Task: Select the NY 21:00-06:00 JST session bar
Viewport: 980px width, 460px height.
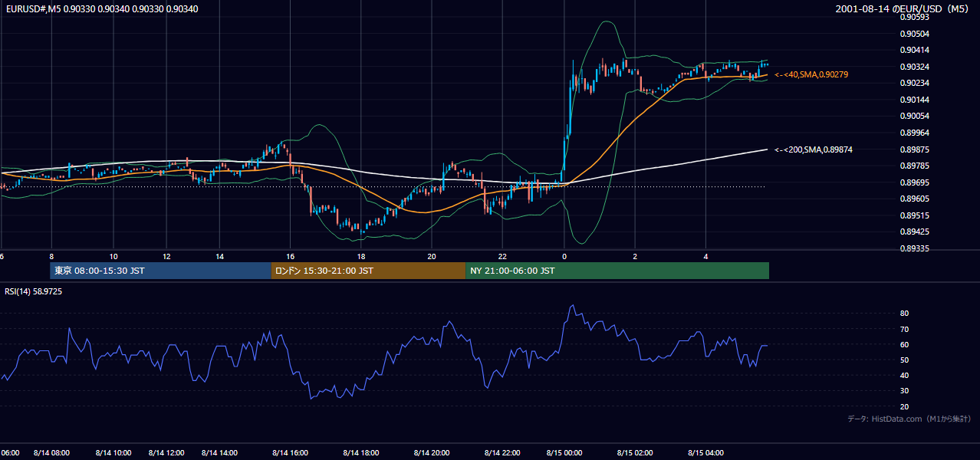Action: [x=617, y=271]
